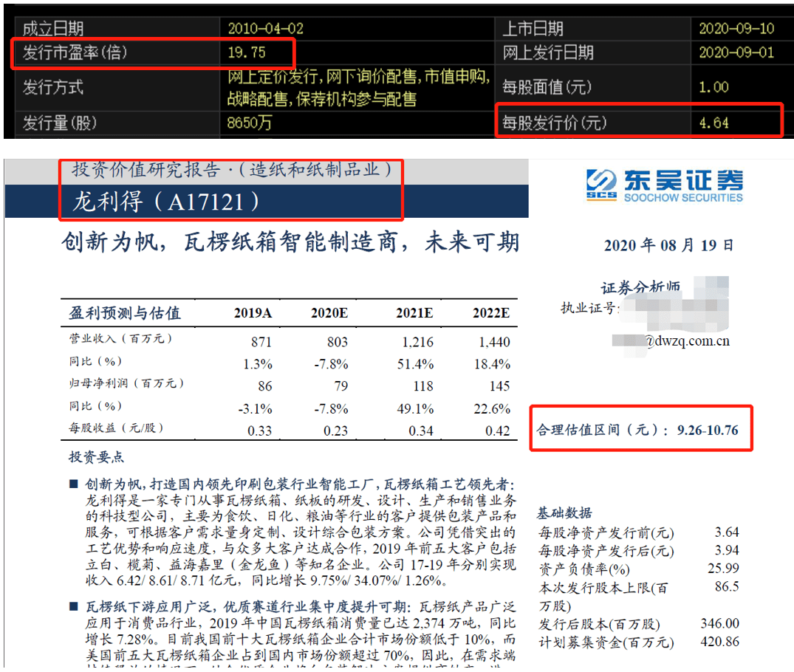This screenshot has width=794, height=672.
Task: Click the 19.75 P/E ratio value
Action: [x=247, y=52]
